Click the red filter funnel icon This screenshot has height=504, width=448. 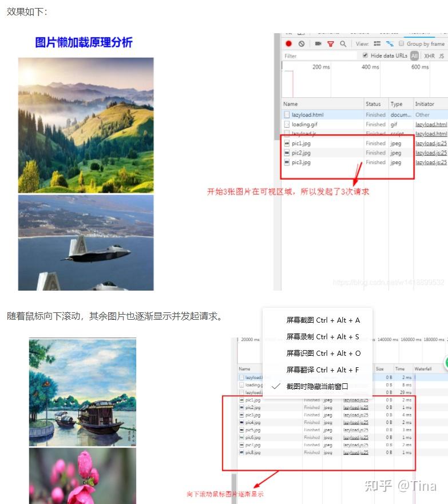pyautogui.click(x=330, y=43)
